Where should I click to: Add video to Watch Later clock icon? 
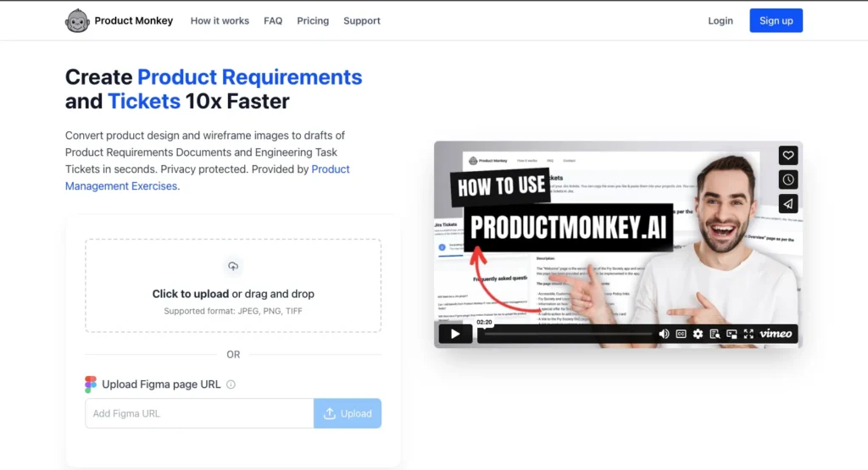pos(788,180)
